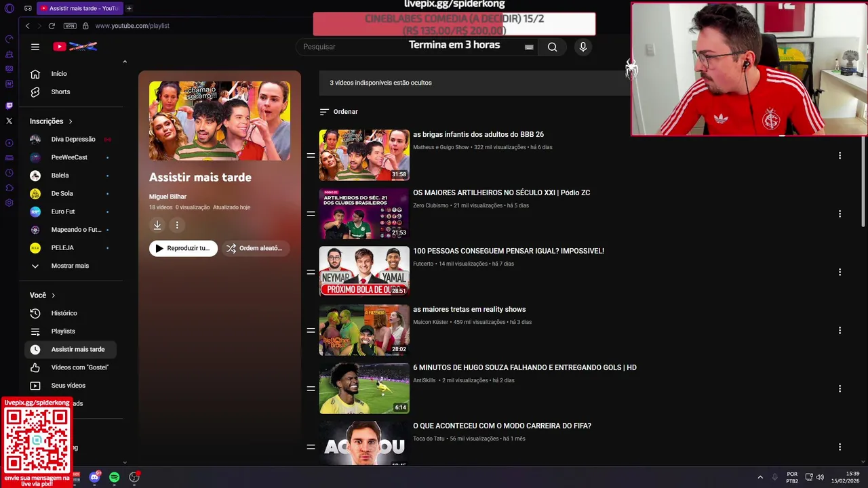Open De Sola channel subscription
This screenshot has width=868, height=488.
(70, 193)
